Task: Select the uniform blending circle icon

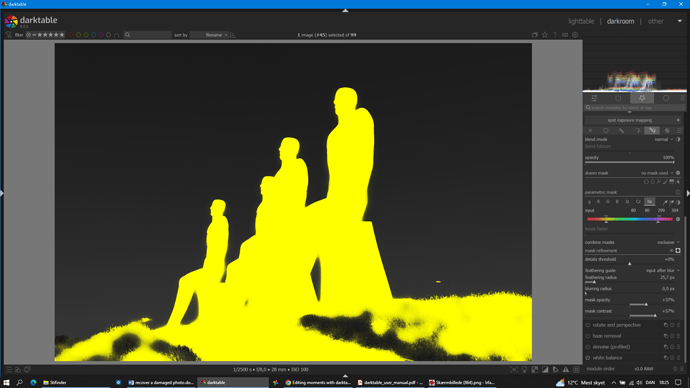Action: (606, 131)
